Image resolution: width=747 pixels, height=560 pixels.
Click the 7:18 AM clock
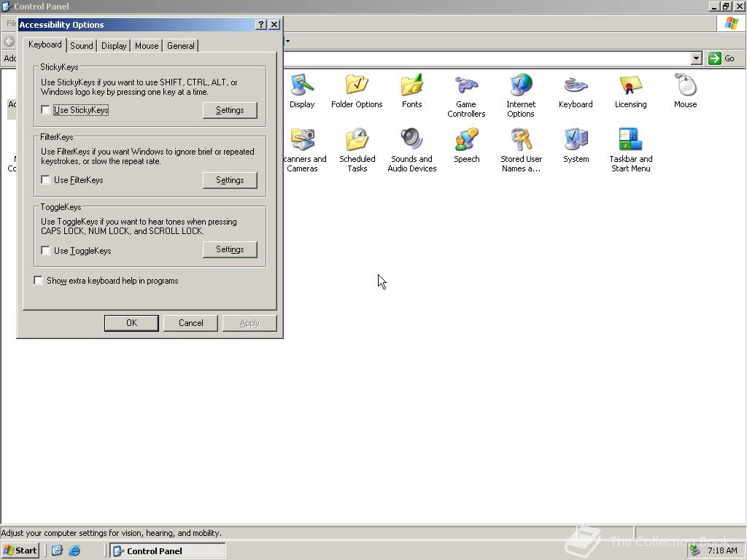tap(722, 551)
